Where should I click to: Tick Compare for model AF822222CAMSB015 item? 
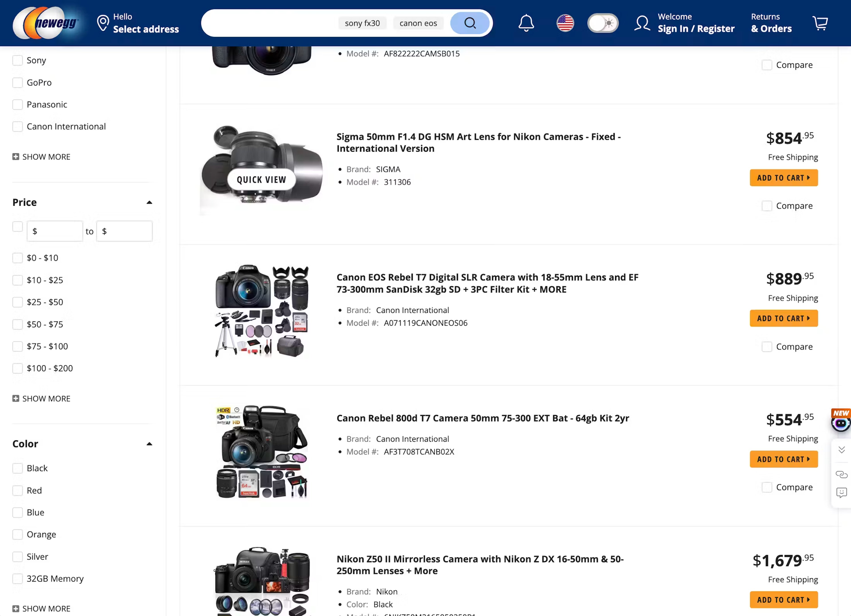coord(767,65)
